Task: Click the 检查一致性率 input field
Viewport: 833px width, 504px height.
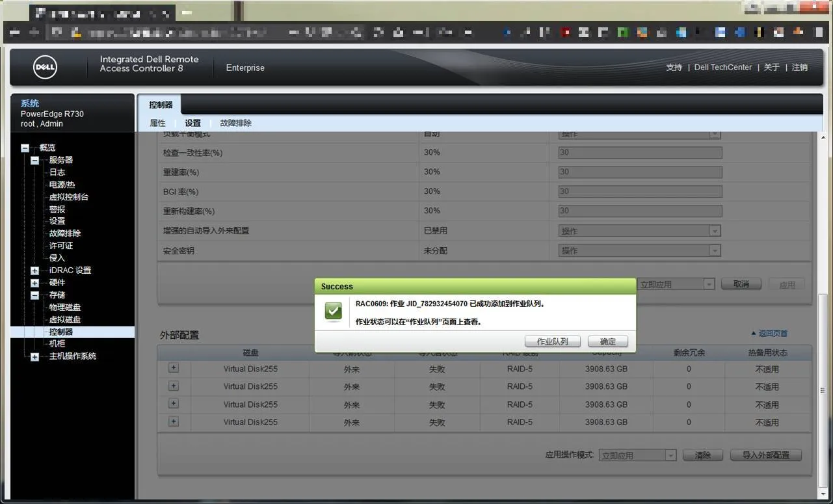Action: pos(641,153)
